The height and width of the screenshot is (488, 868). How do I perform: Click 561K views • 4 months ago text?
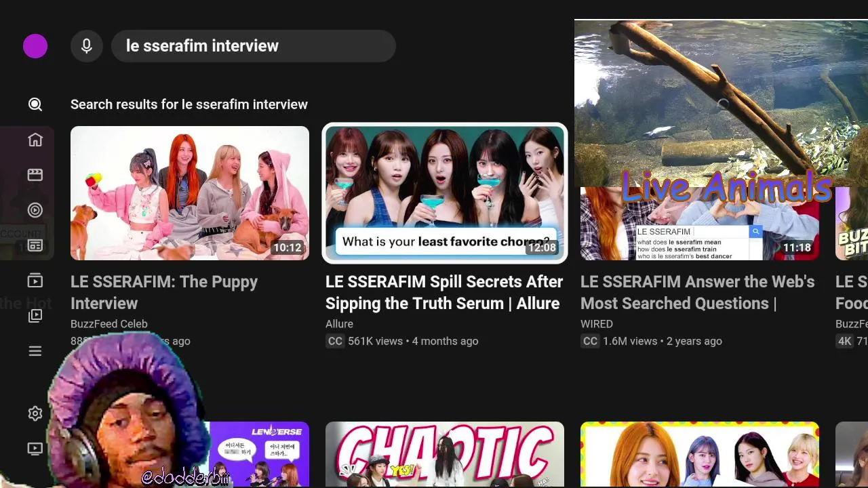pos(413,341)
